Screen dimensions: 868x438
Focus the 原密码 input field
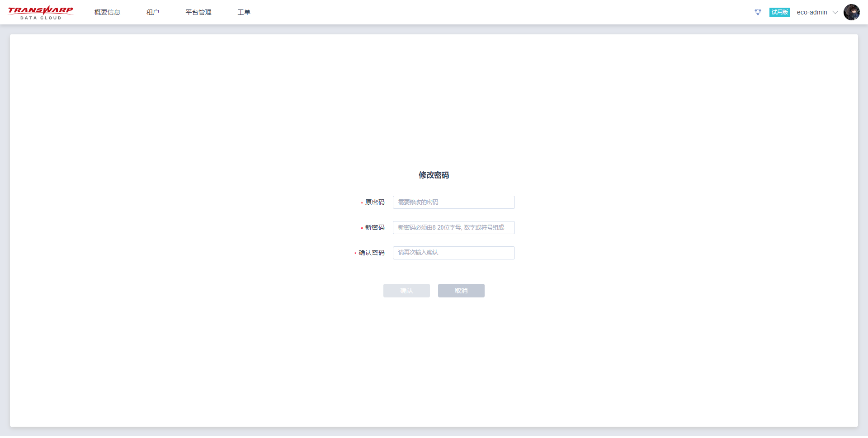[454, 202]
